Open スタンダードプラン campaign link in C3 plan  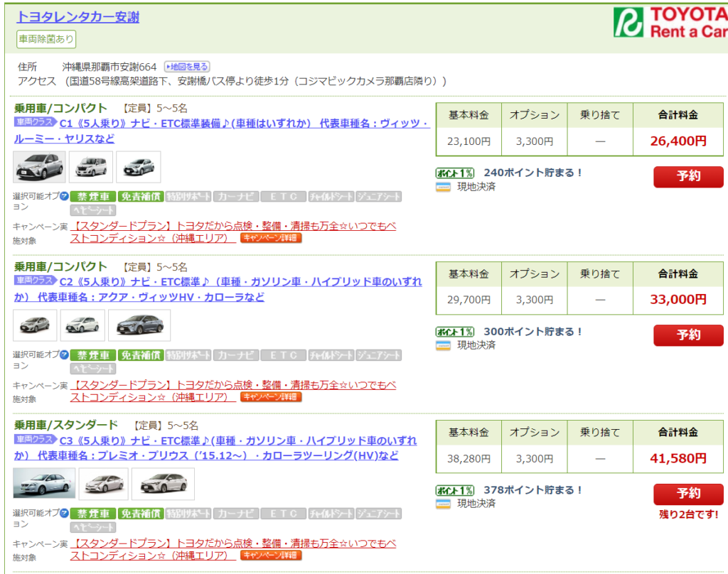[x=233, y=549]
